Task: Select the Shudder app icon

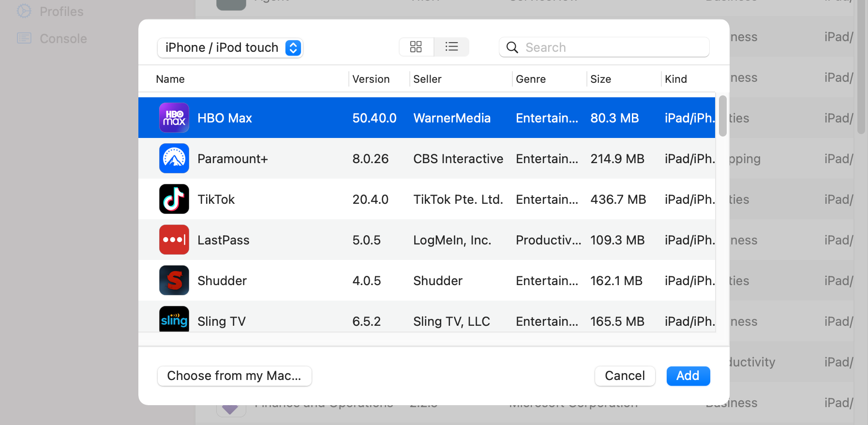Action: [x=174, y=280]
